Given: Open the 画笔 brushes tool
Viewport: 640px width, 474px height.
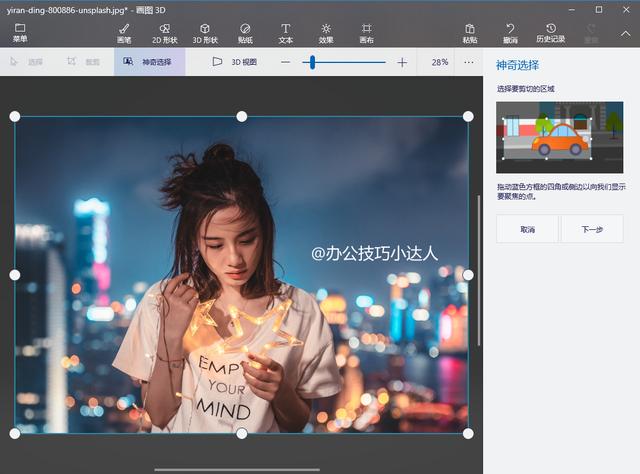Looking at the screenshot, I should pos(124,32).
